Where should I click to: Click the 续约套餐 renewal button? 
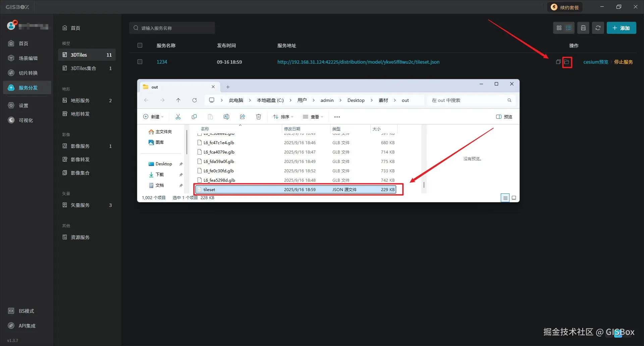tap(565, 7)
